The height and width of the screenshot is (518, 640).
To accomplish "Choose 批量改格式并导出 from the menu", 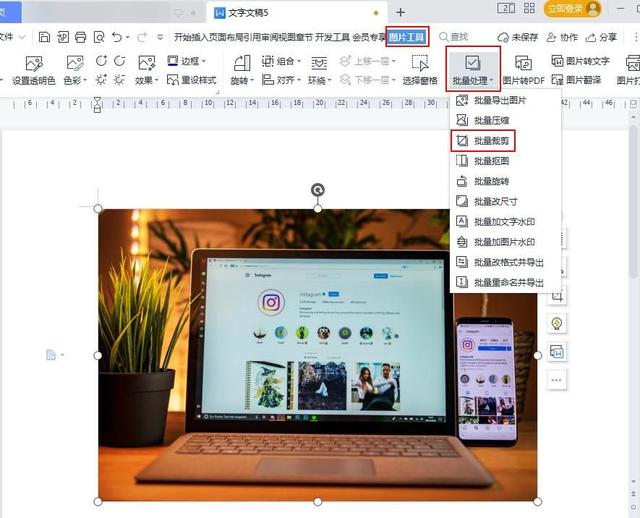I will coord(505,262).
